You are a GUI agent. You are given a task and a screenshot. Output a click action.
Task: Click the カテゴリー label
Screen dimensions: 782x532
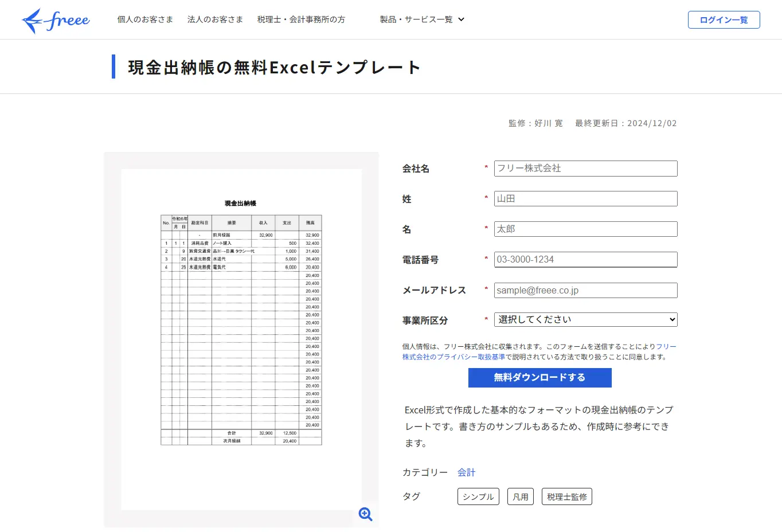tap(425, 472)
